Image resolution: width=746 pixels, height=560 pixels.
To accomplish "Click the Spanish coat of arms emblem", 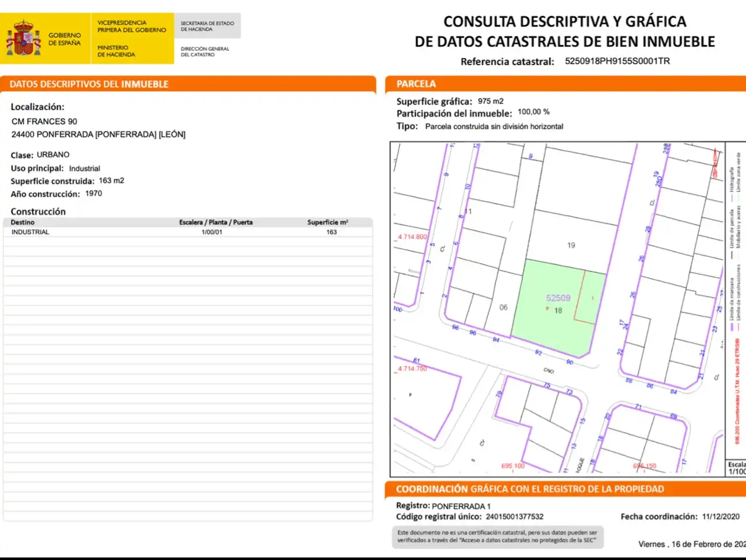I will tap(23, 38).
